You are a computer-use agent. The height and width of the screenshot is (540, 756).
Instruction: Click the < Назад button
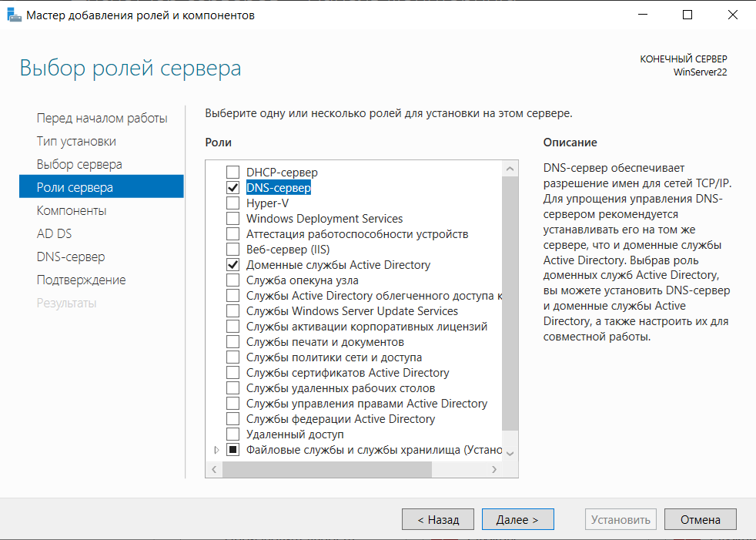[438, 519]
